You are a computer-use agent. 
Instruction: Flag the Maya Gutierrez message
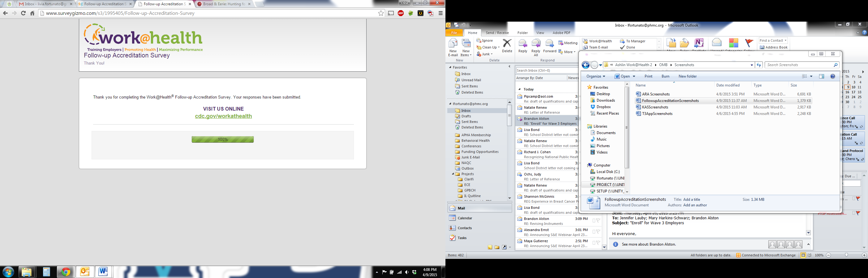pyautogui.click(x=598, y=243)
